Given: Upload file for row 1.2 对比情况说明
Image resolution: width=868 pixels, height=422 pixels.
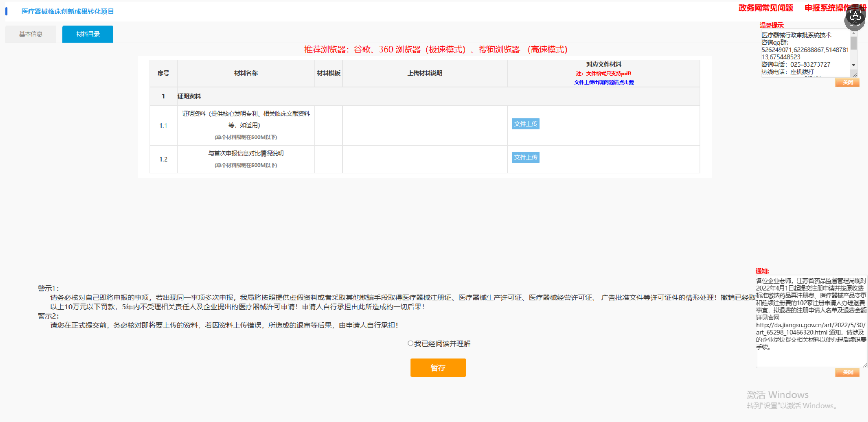Looking at the screenshot, I should [x=526, y=157].
